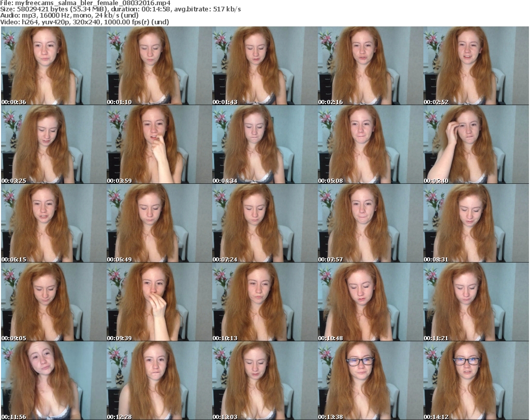Open the frame labeled 00:10:13

coord(264,302)
